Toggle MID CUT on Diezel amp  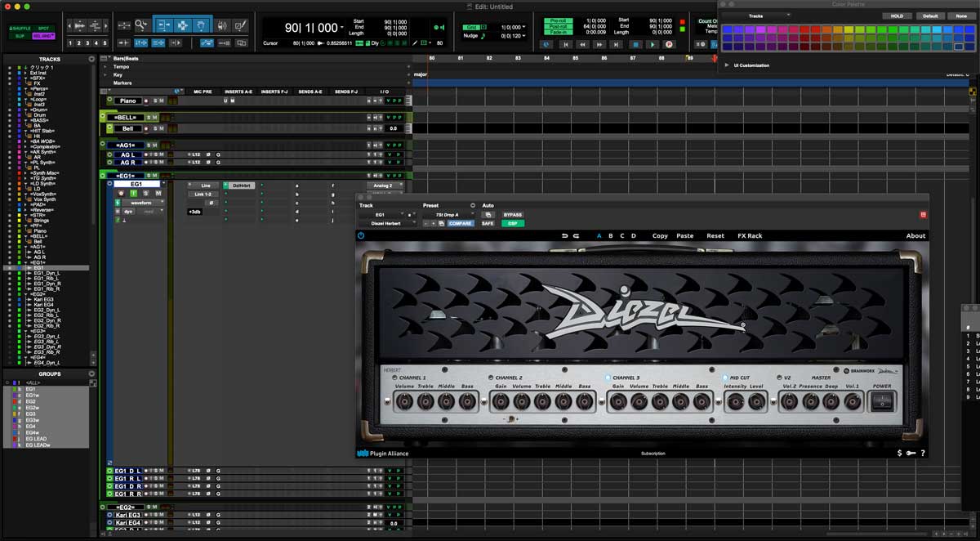(724, 378)
